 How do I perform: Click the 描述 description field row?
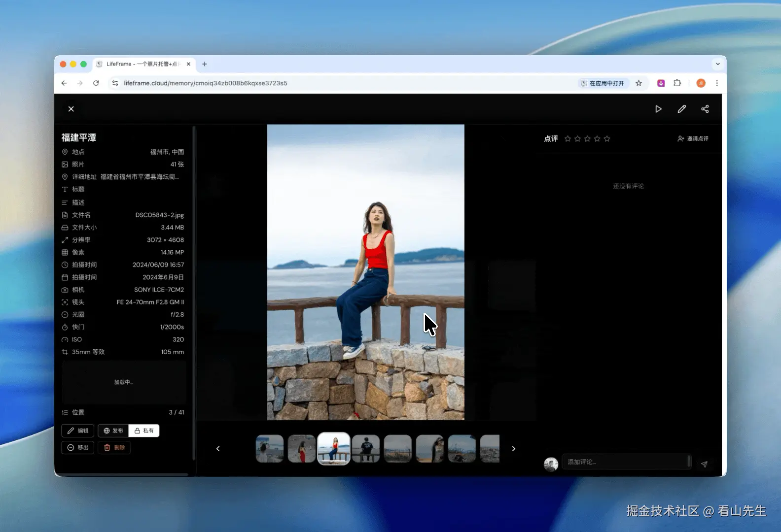click(x=123, y=202)
